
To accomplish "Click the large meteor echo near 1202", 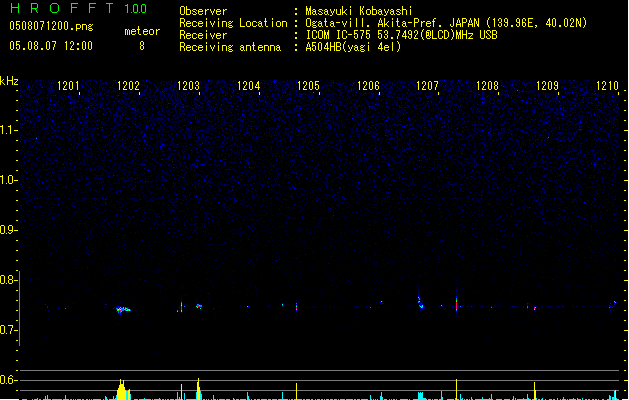I will (x=122, y=309).
